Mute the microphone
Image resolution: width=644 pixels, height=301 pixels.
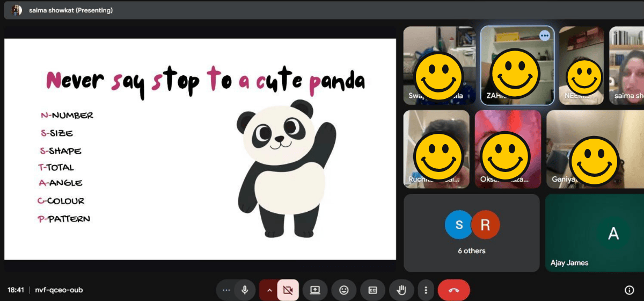pos(245,290)
